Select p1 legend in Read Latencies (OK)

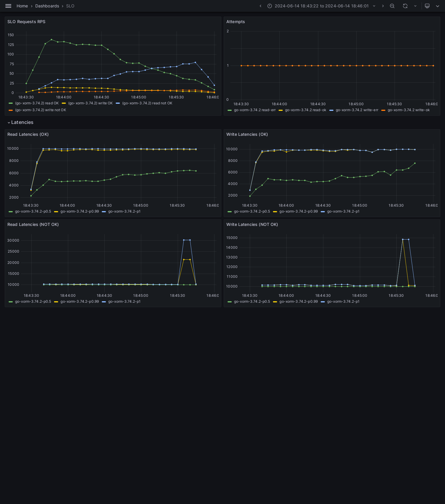pyautogui.click(x=124, y=211)
